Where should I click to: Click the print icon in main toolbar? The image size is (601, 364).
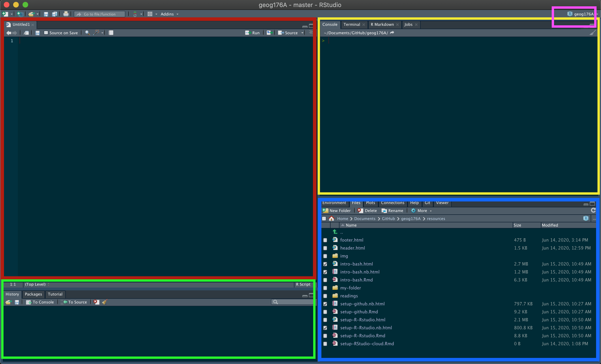[x=66, y=14]
